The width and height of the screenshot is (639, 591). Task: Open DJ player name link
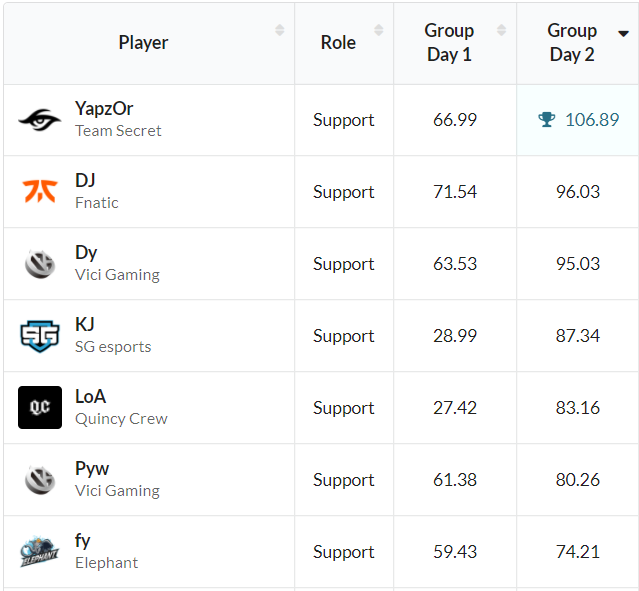(x=85, y=181)
